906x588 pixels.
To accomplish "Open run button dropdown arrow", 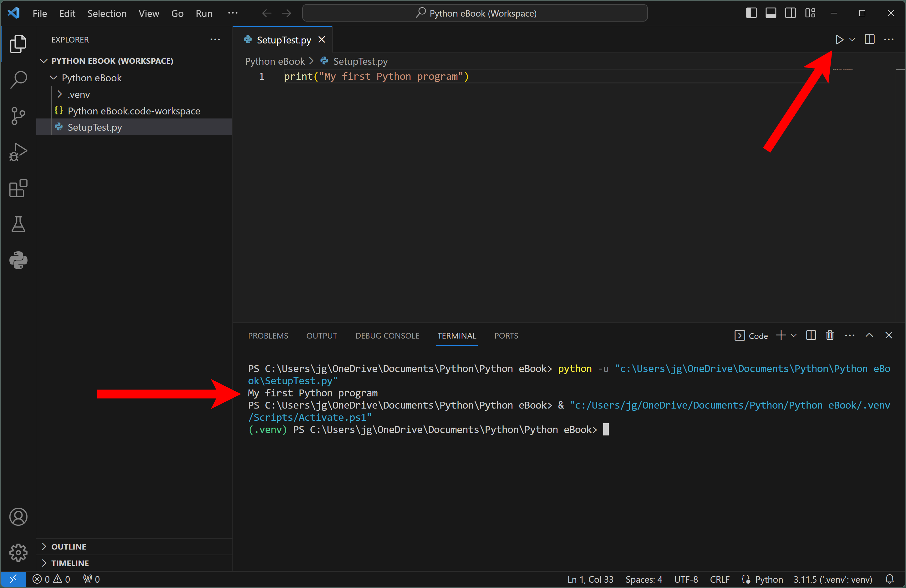I will (852, 40).
